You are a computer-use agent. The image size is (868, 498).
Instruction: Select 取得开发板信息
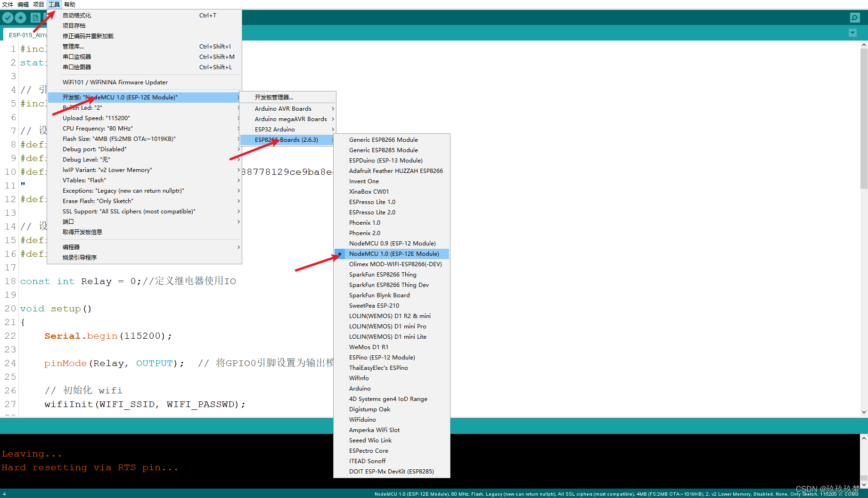click(144, 232)
